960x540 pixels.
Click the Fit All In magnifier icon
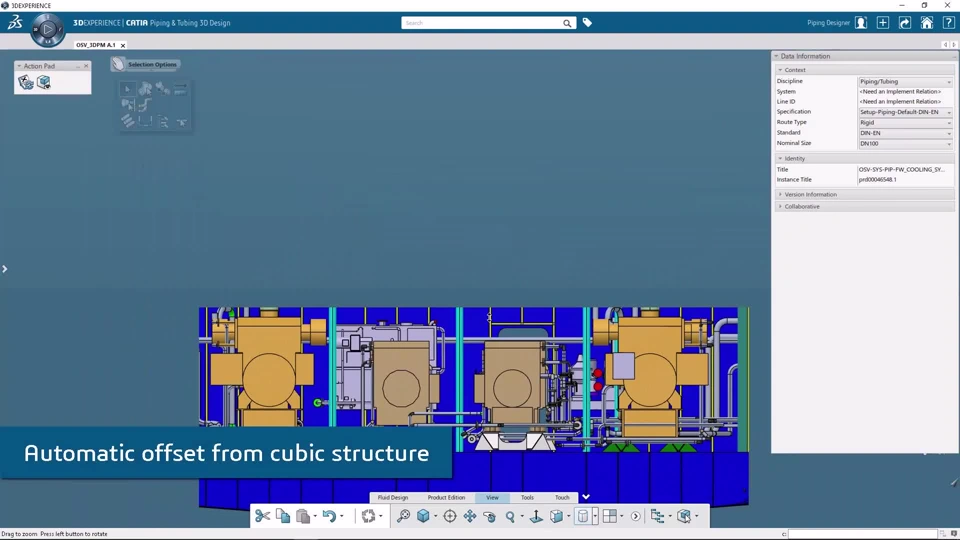pos(403,516)
